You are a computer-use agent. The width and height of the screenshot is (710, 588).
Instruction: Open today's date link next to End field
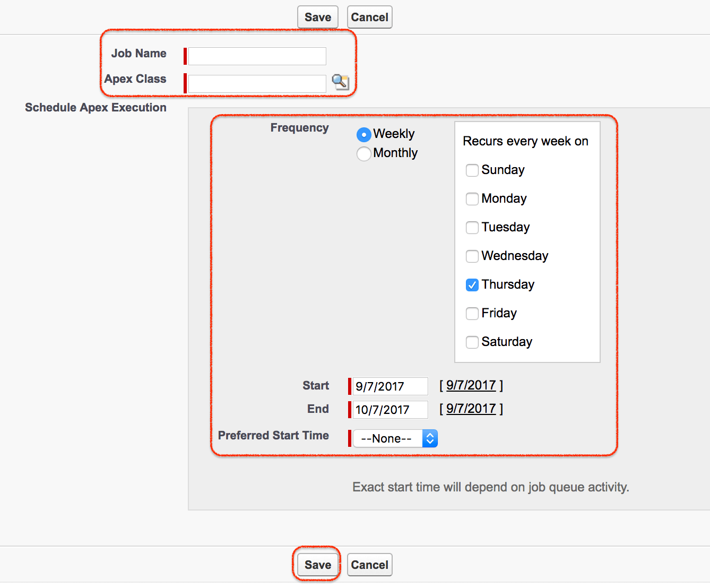pos(471,409)
